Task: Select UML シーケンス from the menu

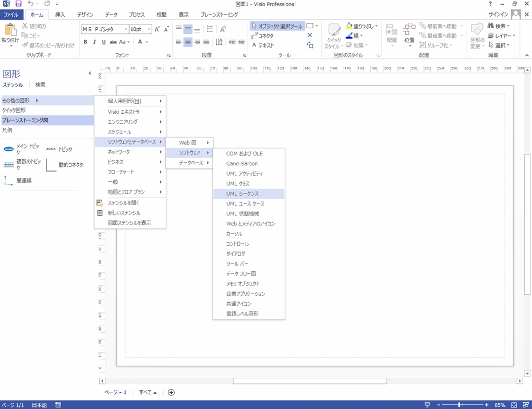Action: pos(242,194)
